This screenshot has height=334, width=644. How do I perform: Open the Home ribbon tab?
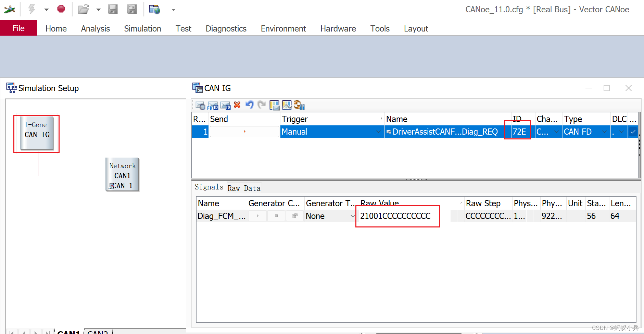click(56, 28)
